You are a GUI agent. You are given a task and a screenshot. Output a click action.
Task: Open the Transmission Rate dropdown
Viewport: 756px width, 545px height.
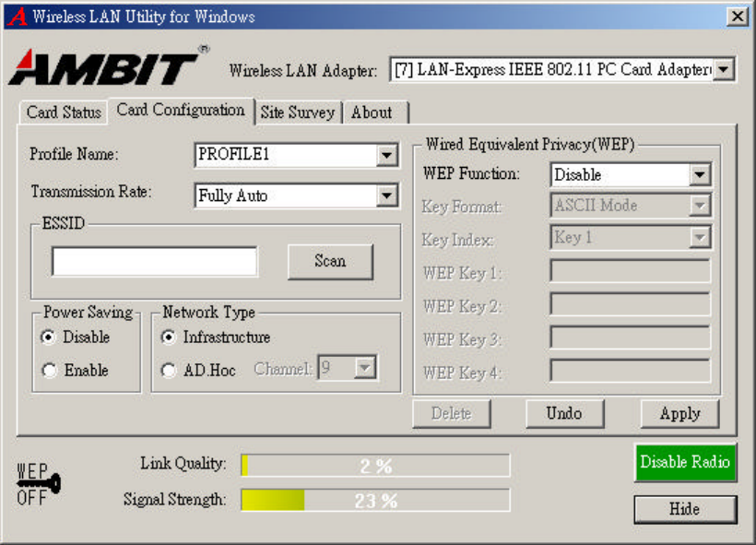click(x=386, y=195)
